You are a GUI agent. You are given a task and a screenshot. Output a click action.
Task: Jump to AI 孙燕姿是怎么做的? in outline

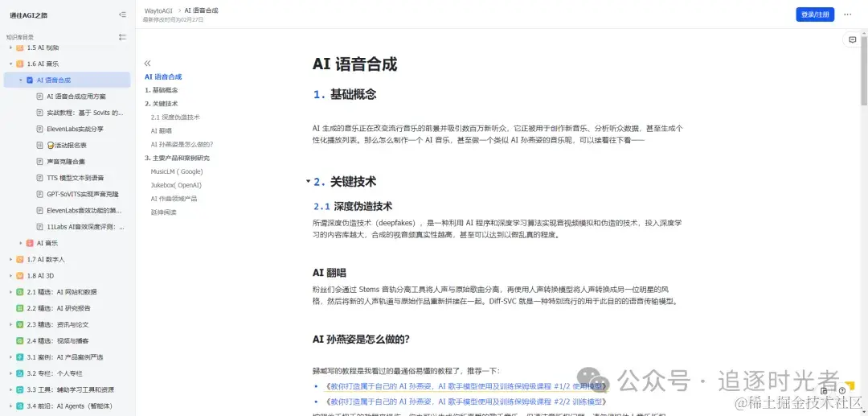pyautogui.click(x=182, y=144)
